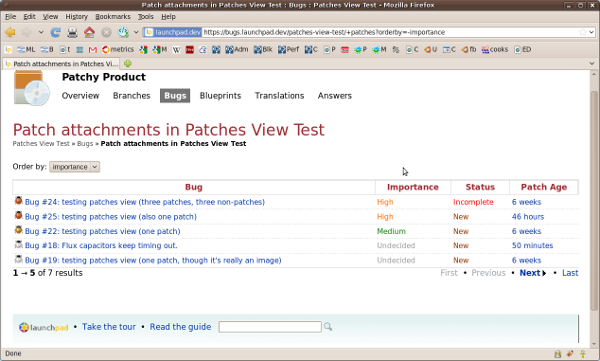Open the File menu
This screenshot has height=361, width=600.
tap(10, 16)
